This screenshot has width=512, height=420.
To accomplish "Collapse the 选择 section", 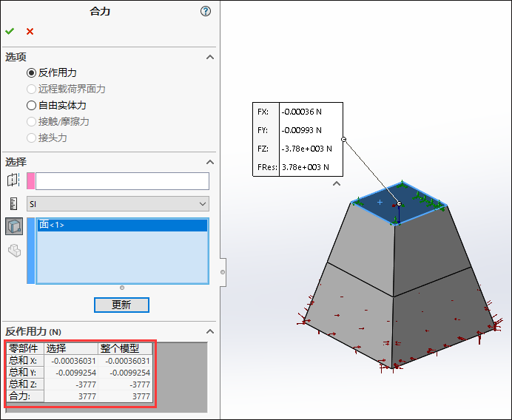I will pos(210,162).
